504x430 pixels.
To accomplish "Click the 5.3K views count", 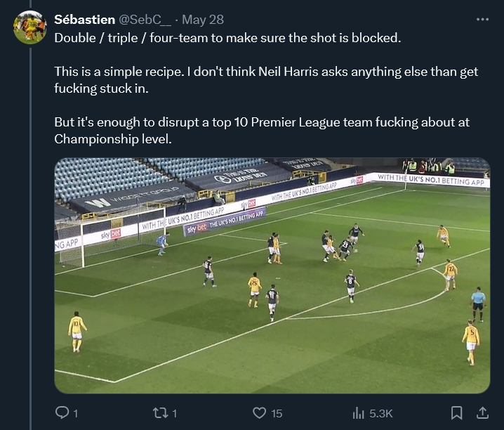I will pos(381,413).
